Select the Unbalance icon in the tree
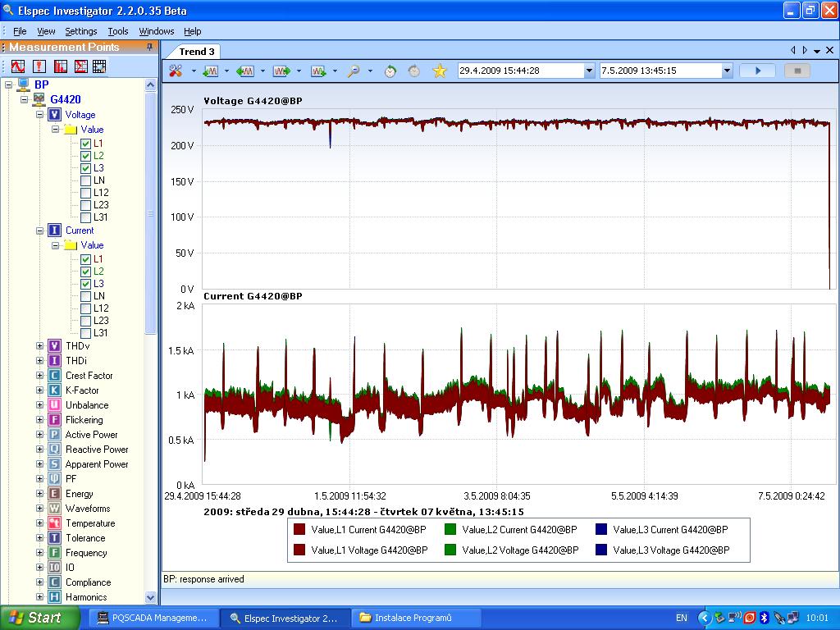This screenshot has height=630, width=840. pos(55,405)
